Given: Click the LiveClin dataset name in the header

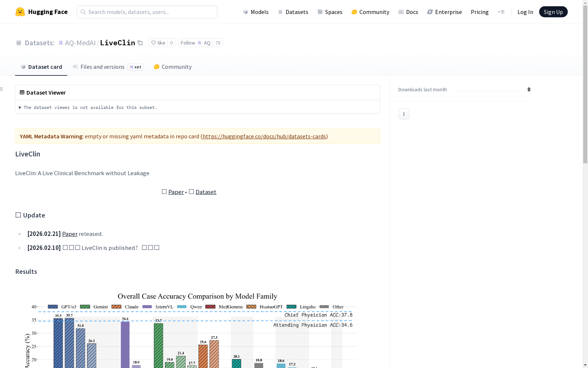Looking at the screenshot, I should (x=118, y=43).
